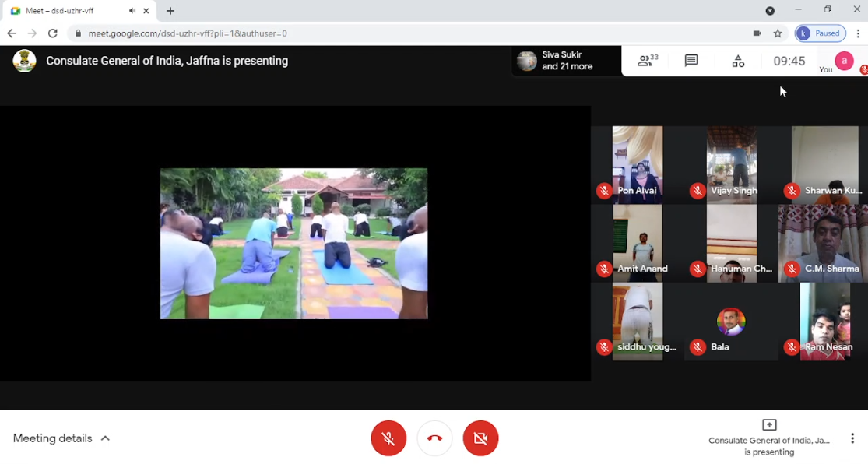Image resolution: width=868 pixels, height=464 pixels.
Task: Click the presenting screen share icon
Action: (x=769, y=425)
